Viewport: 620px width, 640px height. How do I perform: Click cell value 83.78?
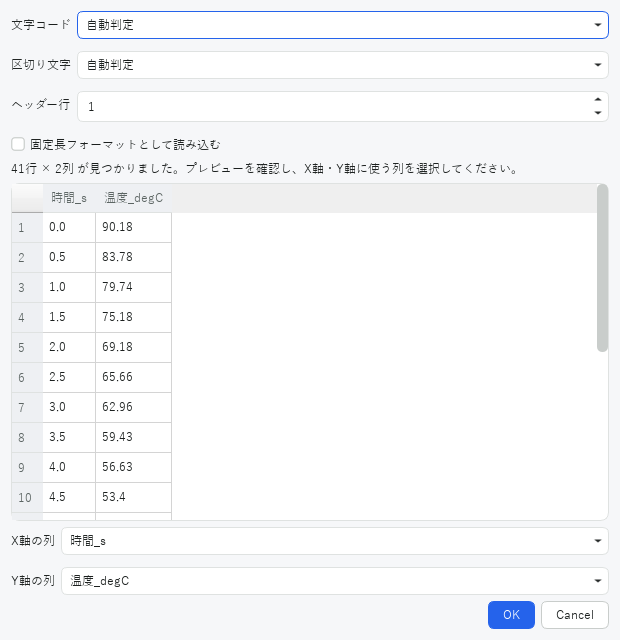point(133,257)
